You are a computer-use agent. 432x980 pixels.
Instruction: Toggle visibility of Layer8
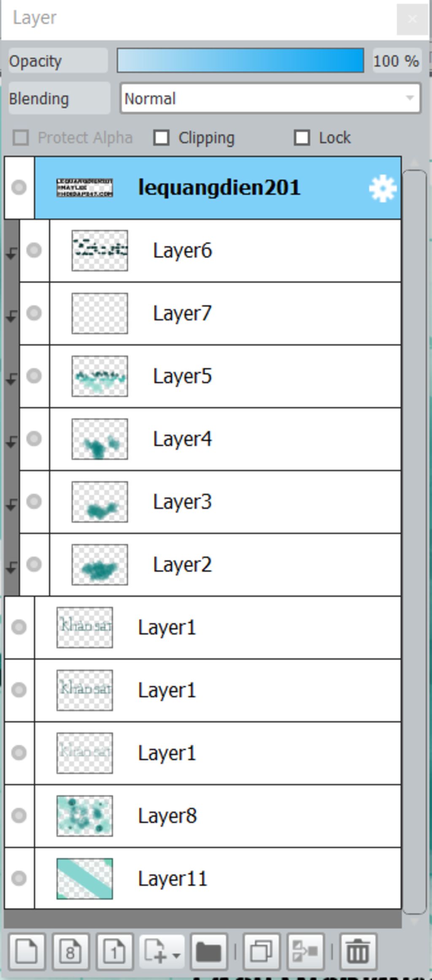click(19, 815)
